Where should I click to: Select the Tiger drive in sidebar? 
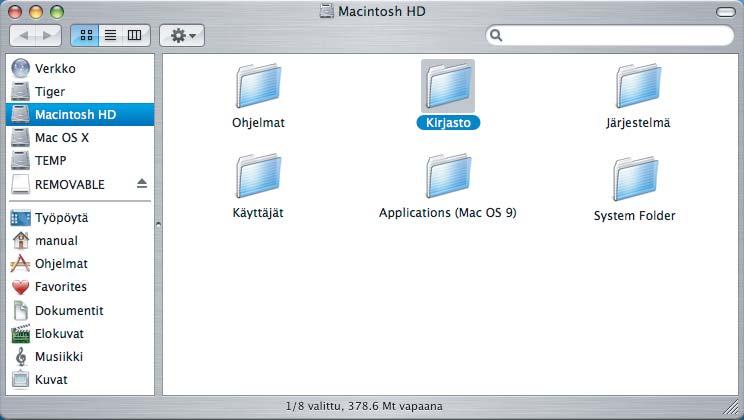click(80, 92)
